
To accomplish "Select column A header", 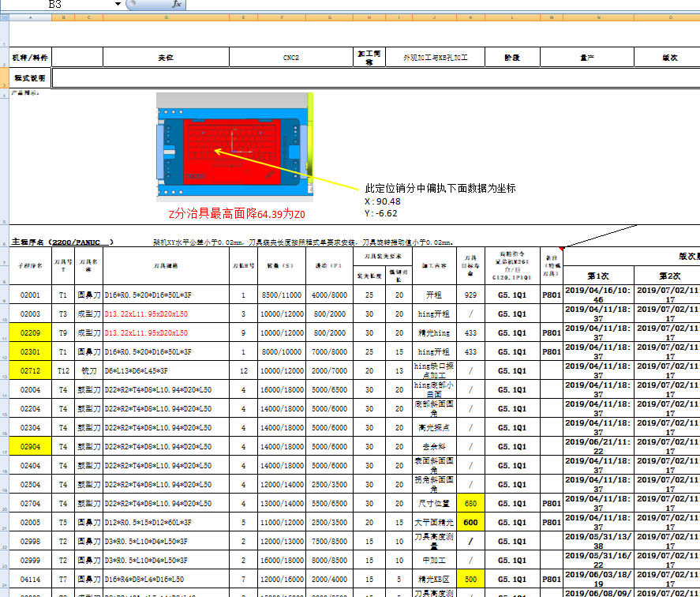I will click(30, 15).
